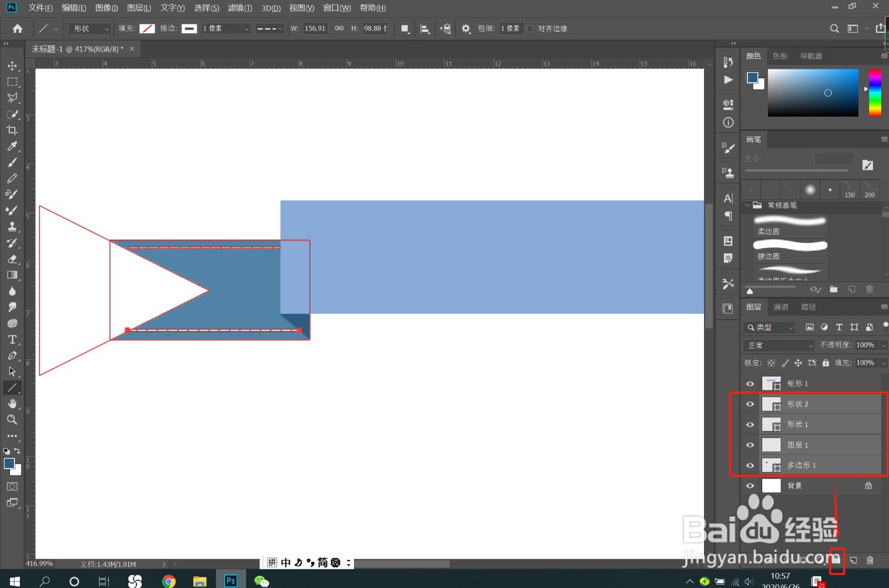Select the Eraser tool
The height and width of the screenshot is (588, 889).
(12, 259)
